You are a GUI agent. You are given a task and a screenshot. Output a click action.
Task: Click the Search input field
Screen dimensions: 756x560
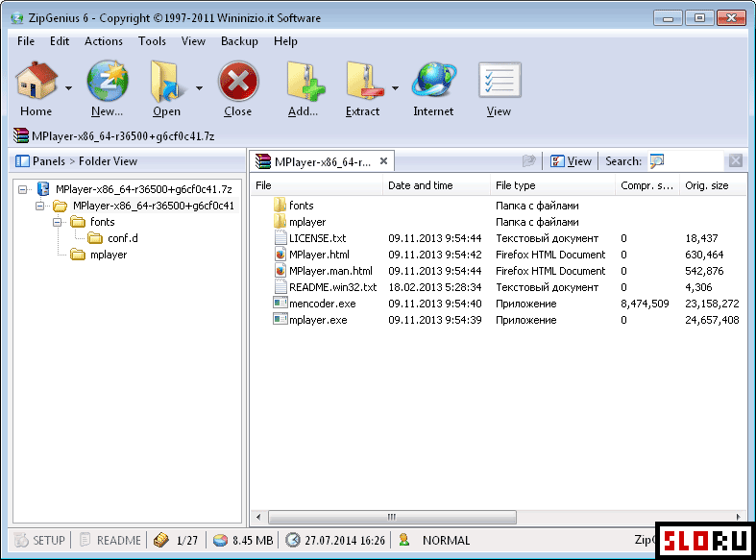[x=695, y=161]
